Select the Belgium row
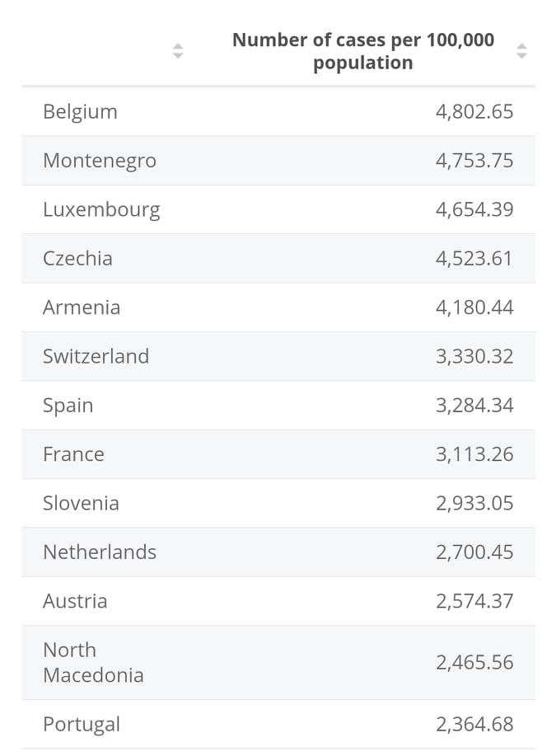This screenshot has height=756, width=556. [278, 112]
